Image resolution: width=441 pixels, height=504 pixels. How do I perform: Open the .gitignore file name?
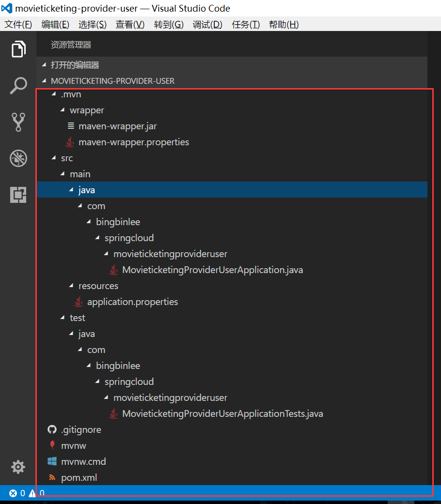[81, 429]
